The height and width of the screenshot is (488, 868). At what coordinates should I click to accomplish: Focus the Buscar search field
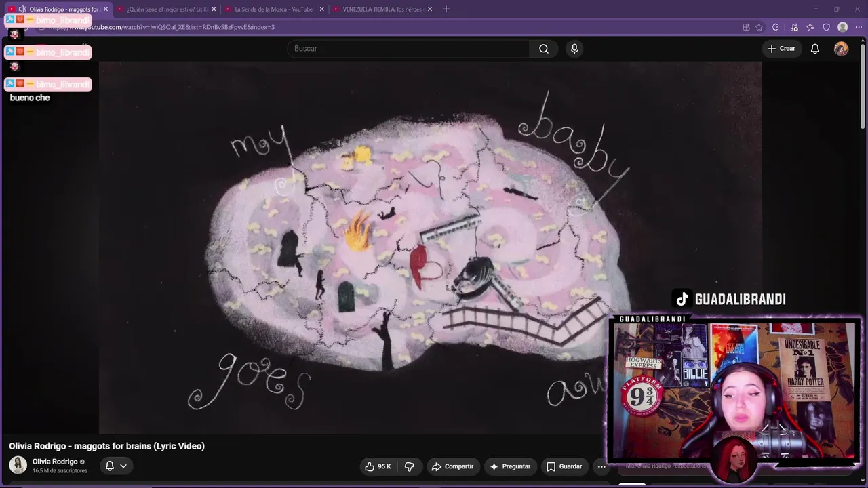click(x=408, y=49)
